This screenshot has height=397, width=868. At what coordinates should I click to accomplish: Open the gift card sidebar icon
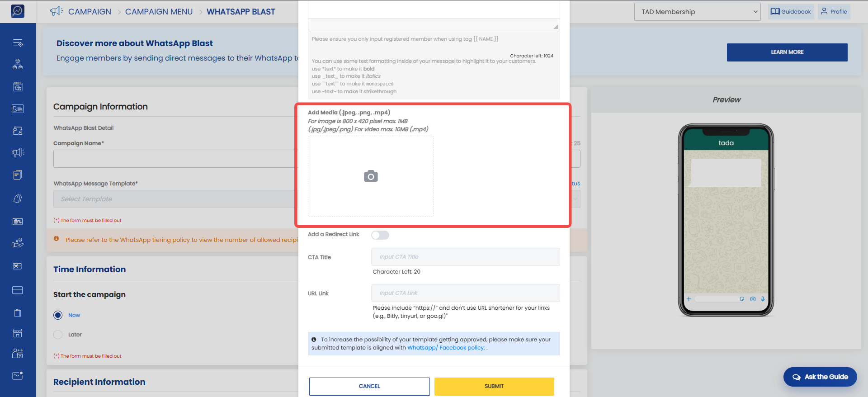click(18, 266)
